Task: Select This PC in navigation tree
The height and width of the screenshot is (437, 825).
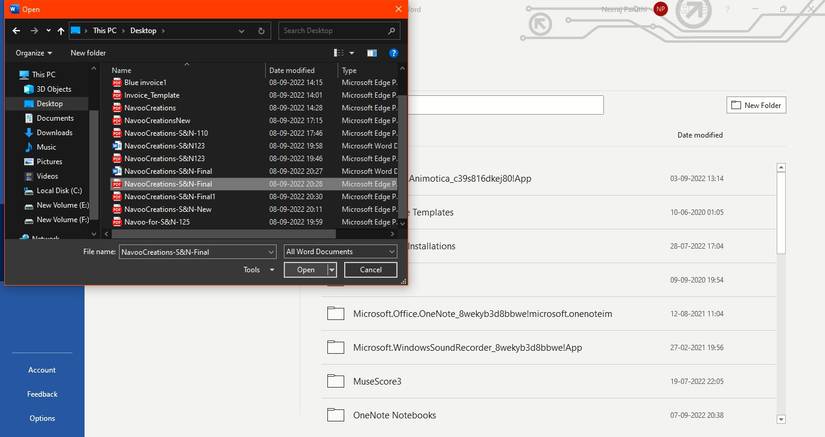Action: coord(37,75)
